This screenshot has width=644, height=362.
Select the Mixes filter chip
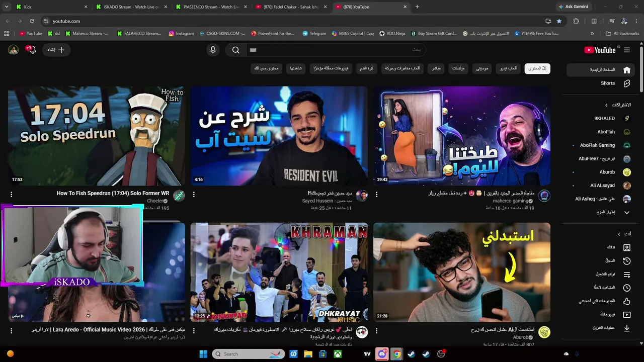(x=458, y=68)
